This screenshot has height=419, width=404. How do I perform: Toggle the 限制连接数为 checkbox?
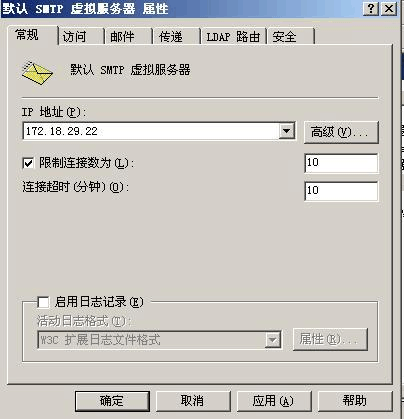point(28,163)
